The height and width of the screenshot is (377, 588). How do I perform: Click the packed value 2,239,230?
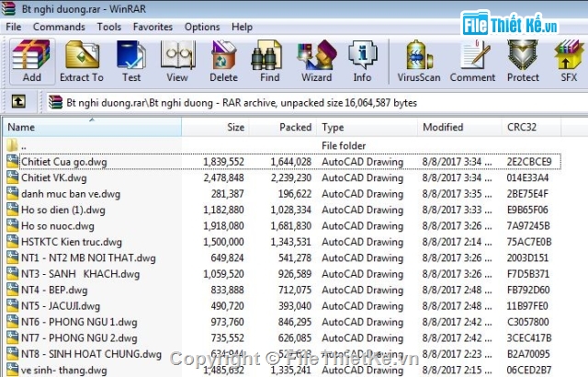coord(291,177)
